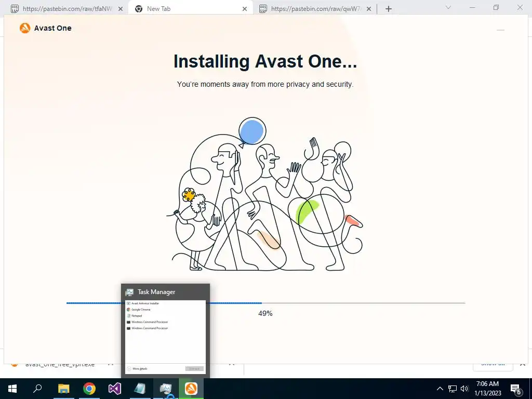The width and height of the screenshot is (532, 399).
Task: Click the pastebin tfaNW tab favicon
Action: (15, 9)
